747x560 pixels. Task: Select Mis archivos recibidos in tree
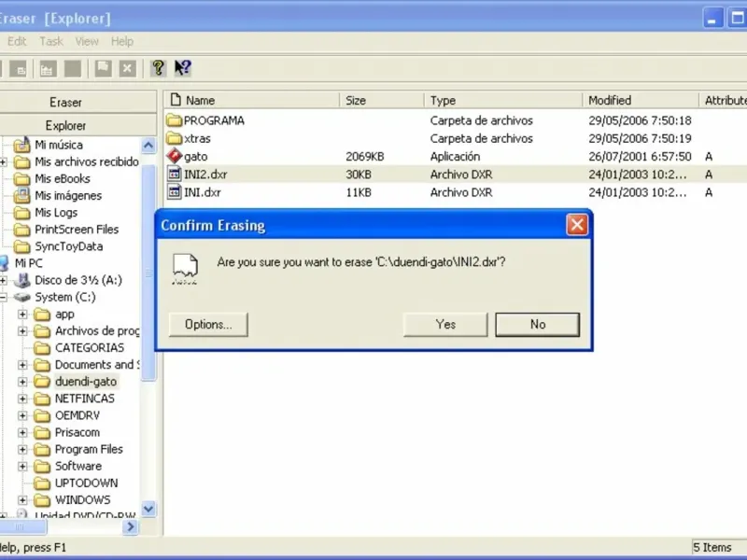pos(87,161)
